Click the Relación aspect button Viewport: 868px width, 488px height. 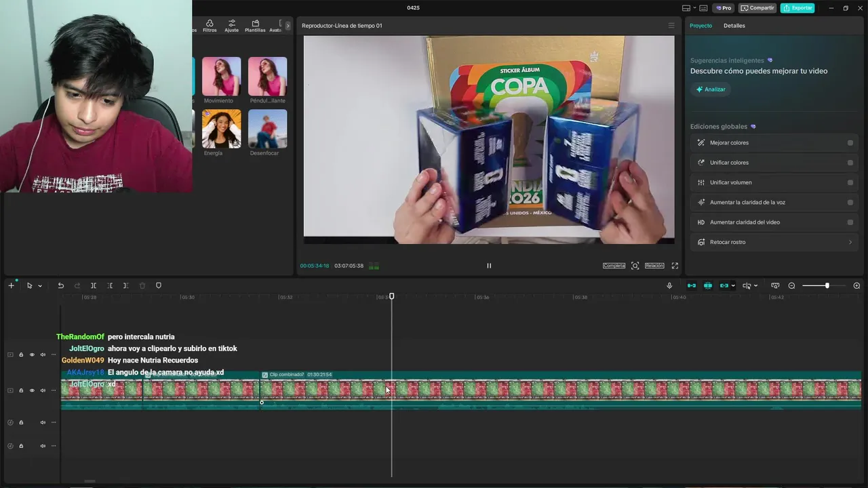(x=654, y=266)
